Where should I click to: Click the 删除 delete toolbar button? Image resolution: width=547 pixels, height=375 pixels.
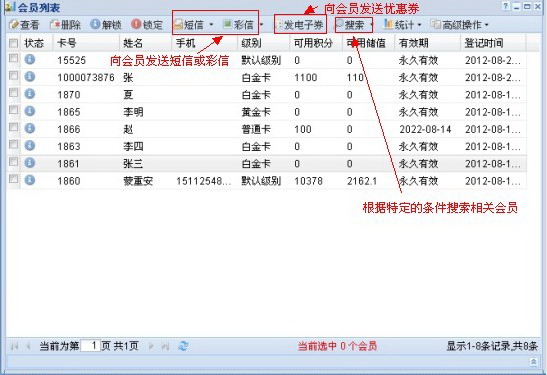65,25
